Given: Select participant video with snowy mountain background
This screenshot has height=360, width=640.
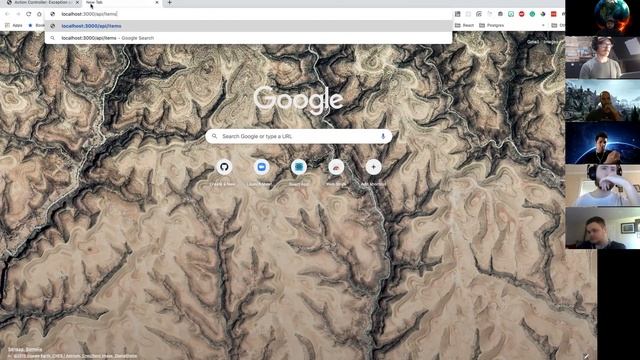Looking at the screenshot, I should 602,100.
